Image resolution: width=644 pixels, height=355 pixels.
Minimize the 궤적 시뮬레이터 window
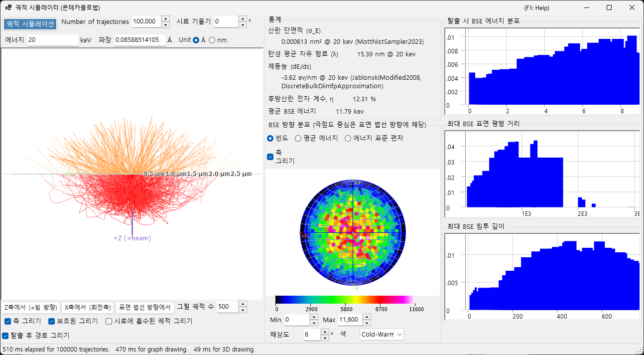pos(587,7)
